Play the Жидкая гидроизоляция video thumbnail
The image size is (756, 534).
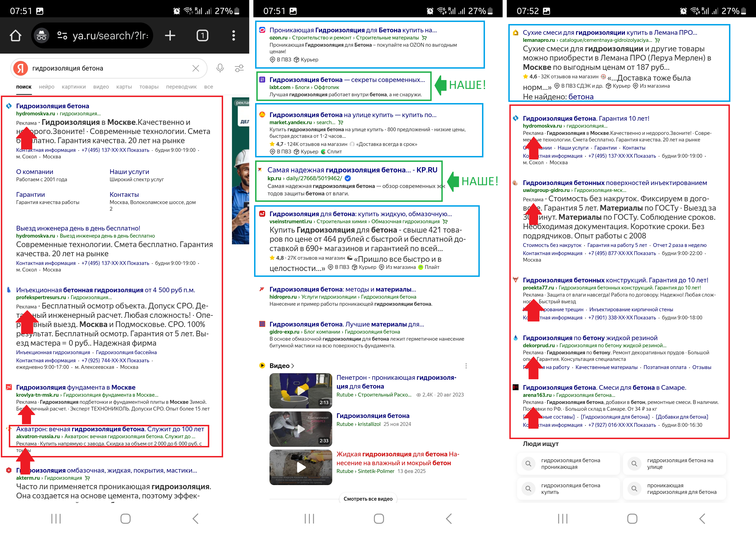[x=301, y=467]
